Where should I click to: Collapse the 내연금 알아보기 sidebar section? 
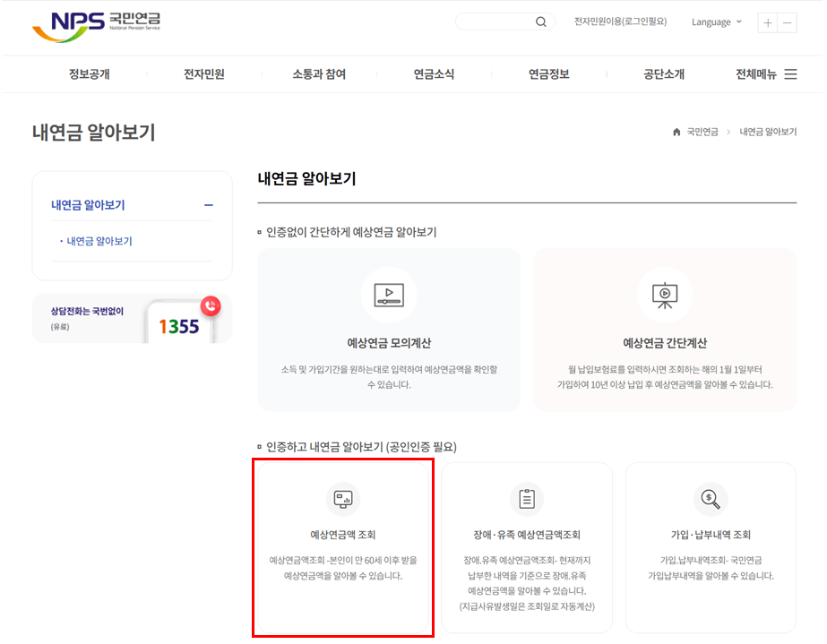[207, 205]
